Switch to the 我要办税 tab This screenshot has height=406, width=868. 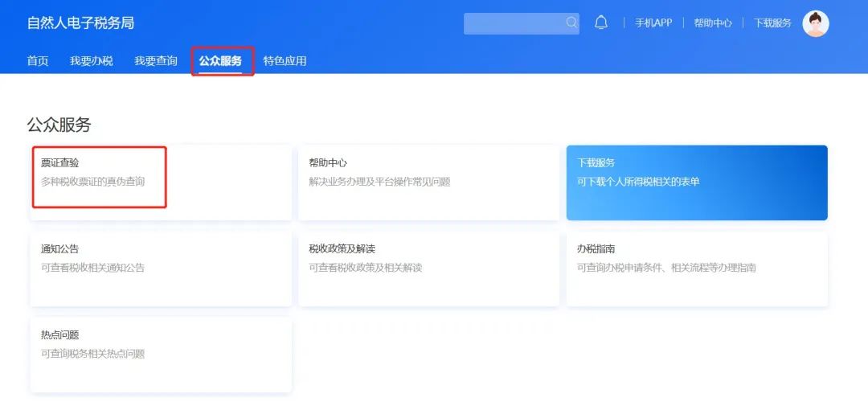(x=91, y=61)
